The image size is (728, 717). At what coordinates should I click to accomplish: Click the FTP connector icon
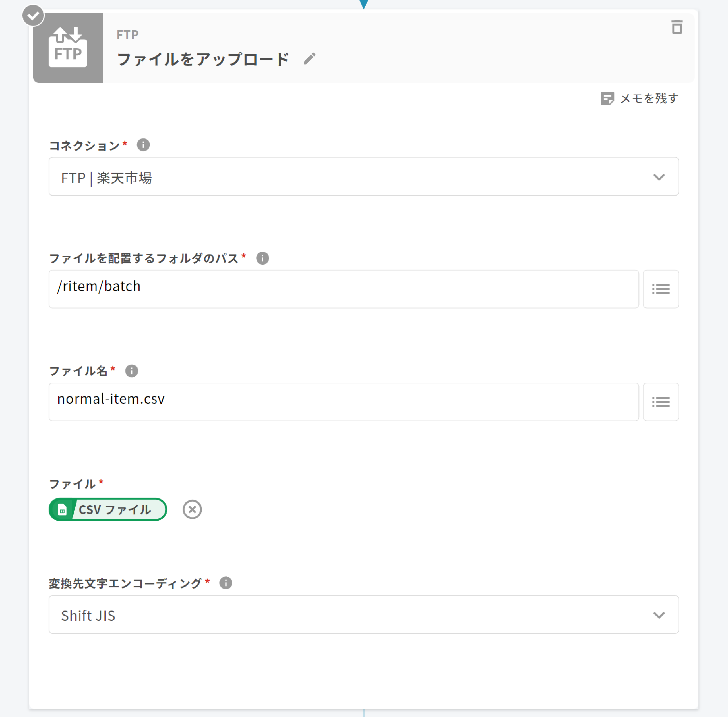pos(68,48)
